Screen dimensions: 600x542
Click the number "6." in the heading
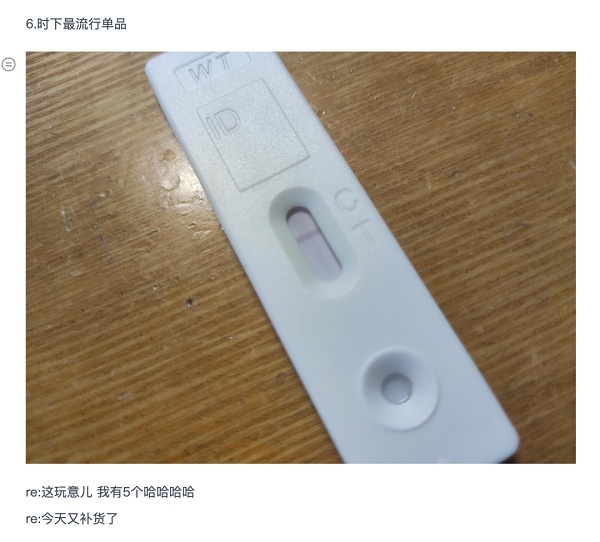(31, 24)
